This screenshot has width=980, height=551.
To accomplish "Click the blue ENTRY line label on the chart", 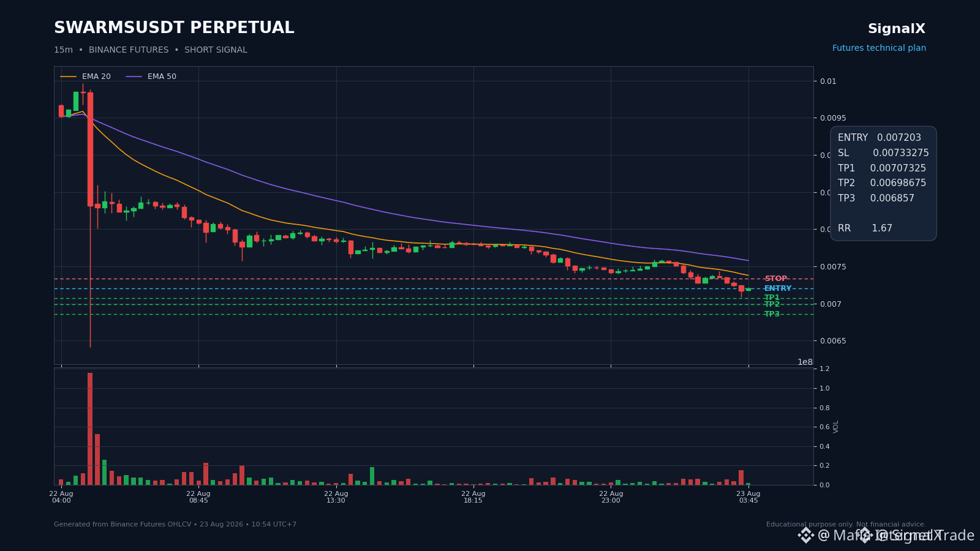I will pos(778,288).
